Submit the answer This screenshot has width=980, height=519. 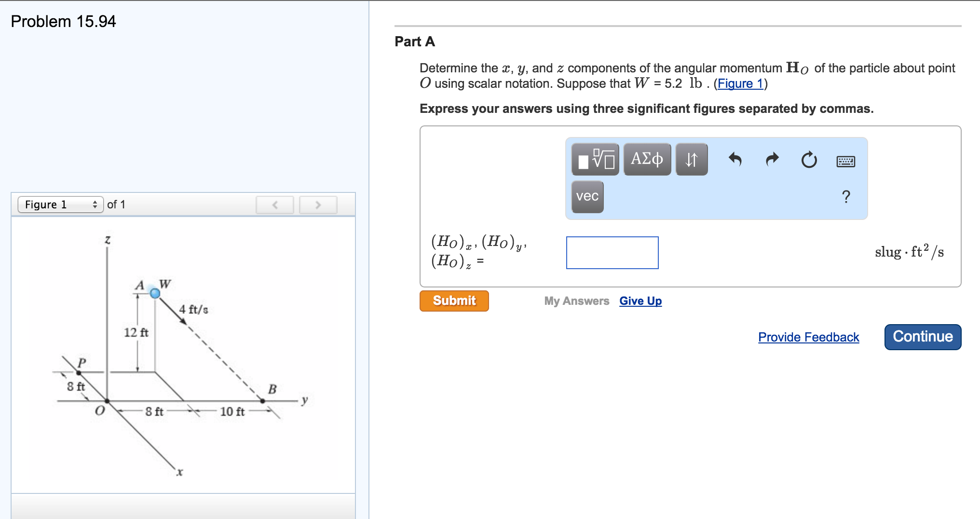(454, 300)
